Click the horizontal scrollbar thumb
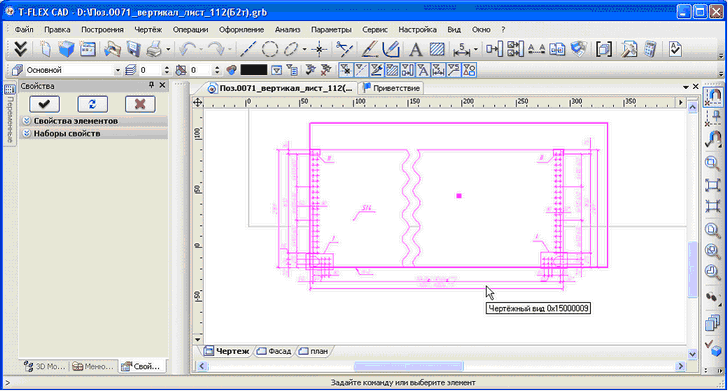Image resolution: width=728 pixels, height=391 pixels. [409, 366]
